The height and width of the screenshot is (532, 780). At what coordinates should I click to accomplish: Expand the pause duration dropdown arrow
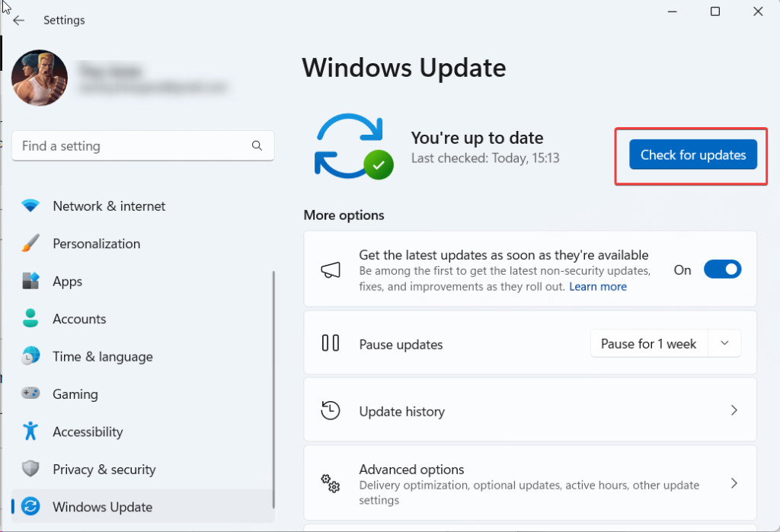724,343
